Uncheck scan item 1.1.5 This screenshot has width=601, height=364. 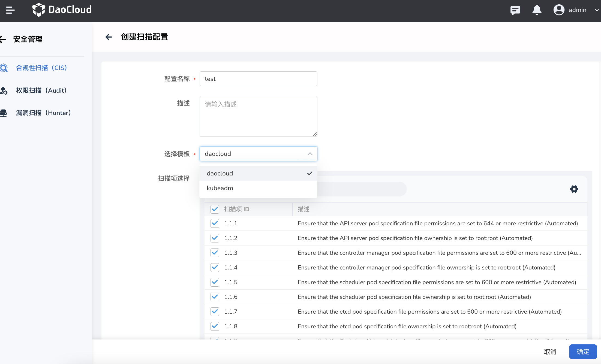215,282
